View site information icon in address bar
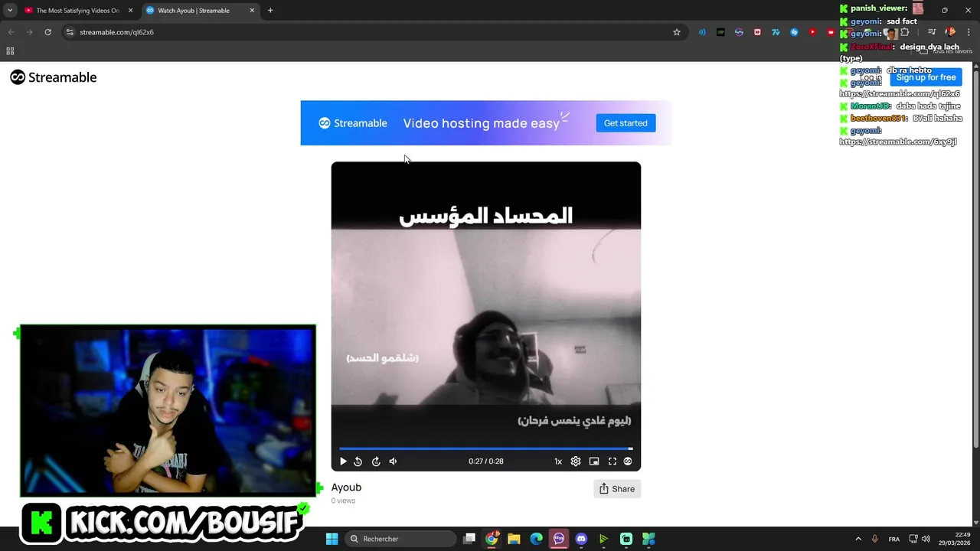Screen dimensions: 980x551 (70, 32)
